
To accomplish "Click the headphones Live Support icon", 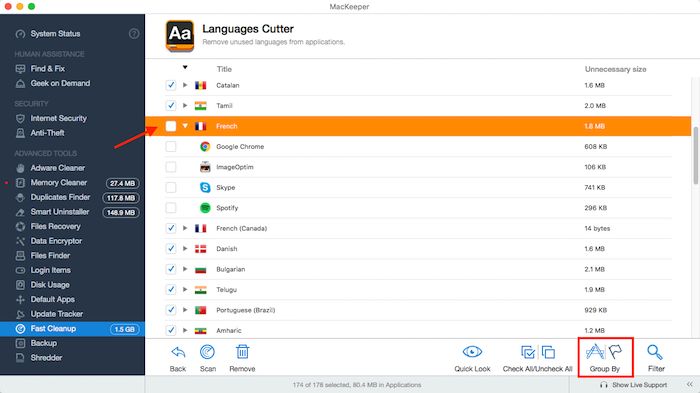I will 604,385.
